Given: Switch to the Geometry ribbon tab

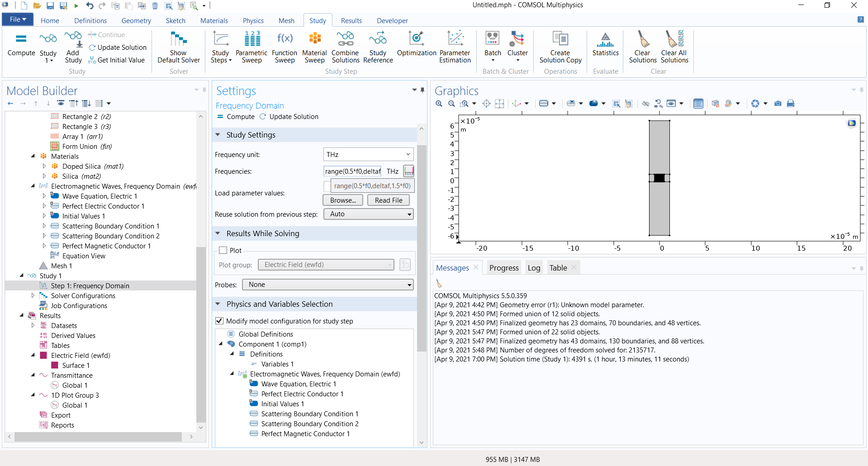Looking at the screenshot, I should point(136,21).
